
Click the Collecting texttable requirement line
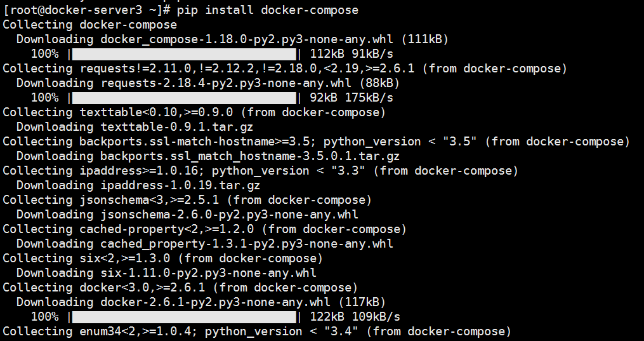tap(194, 112)
